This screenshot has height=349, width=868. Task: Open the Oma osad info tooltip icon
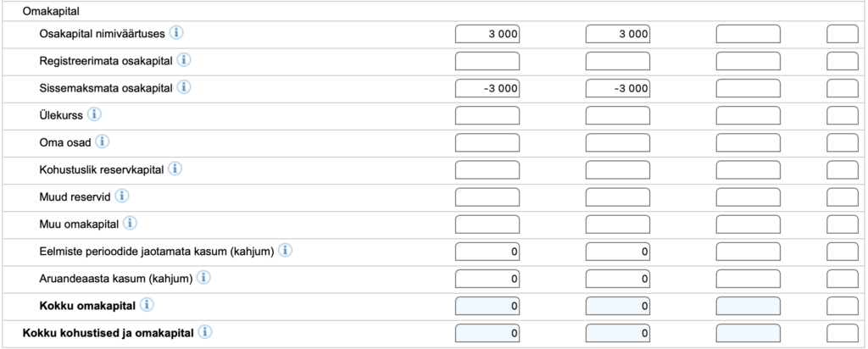(x=103, y=142)
